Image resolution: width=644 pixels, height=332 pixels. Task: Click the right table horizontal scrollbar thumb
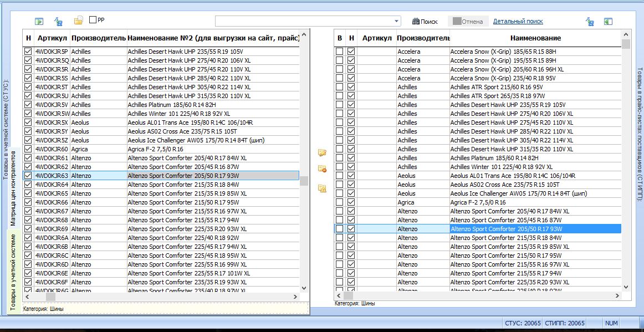[349, 295]
